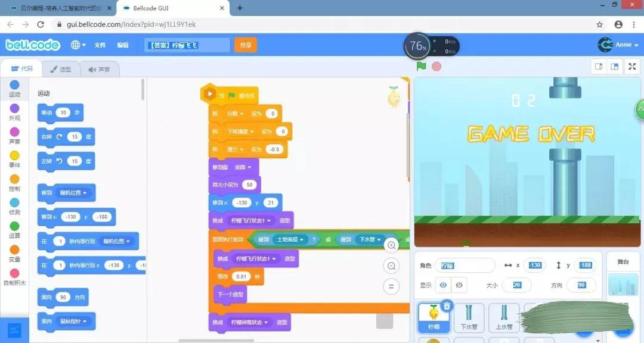Viewport: 644px width, 343px height.
Task: Enter fullscreen stage mode
Action: pos(632,67)
